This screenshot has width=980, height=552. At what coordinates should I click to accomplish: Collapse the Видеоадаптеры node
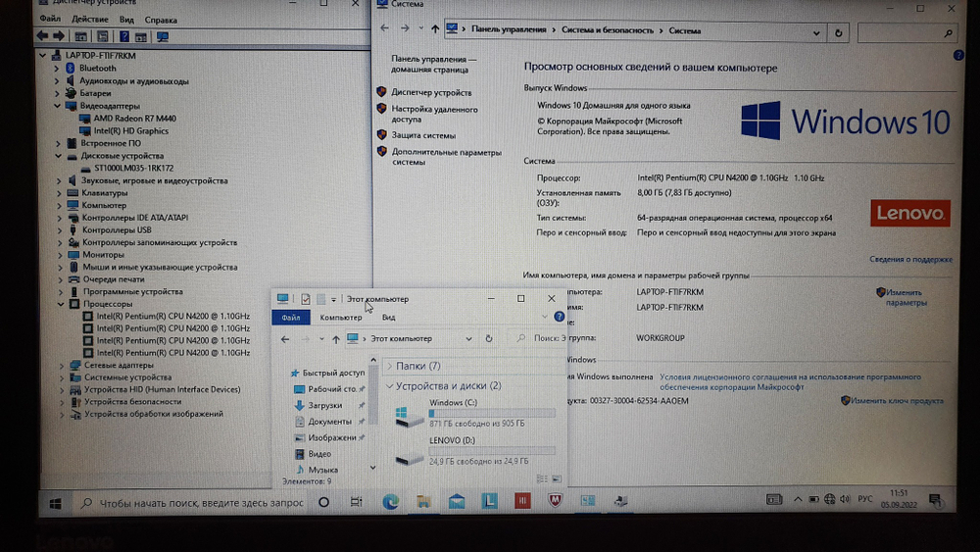[x=58, y=106]
